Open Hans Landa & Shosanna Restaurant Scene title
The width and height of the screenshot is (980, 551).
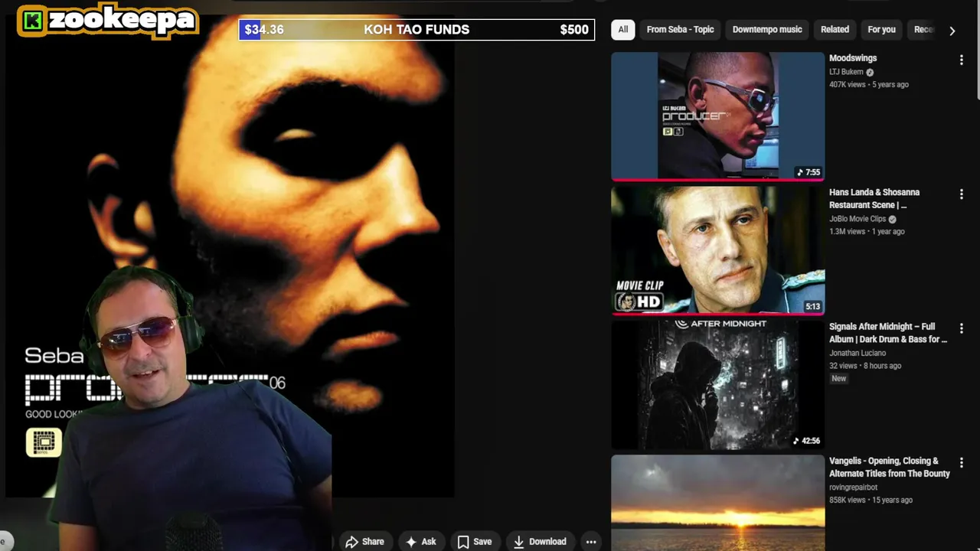(874, 199)
